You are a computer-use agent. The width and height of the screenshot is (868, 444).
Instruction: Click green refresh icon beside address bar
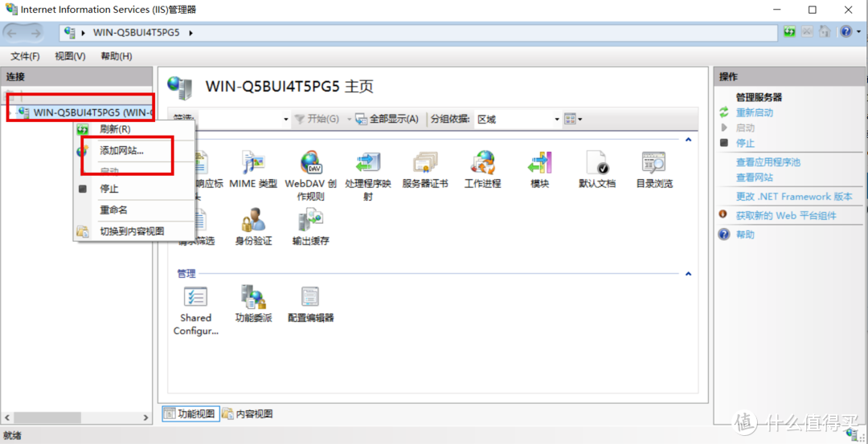(790, 32)
